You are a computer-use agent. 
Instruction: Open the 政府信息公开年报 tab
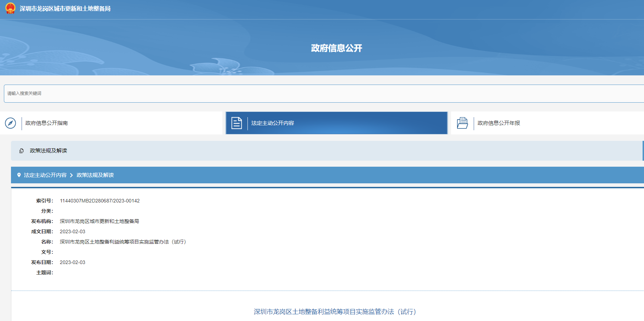pyautogui.click(x=498, y=123)
